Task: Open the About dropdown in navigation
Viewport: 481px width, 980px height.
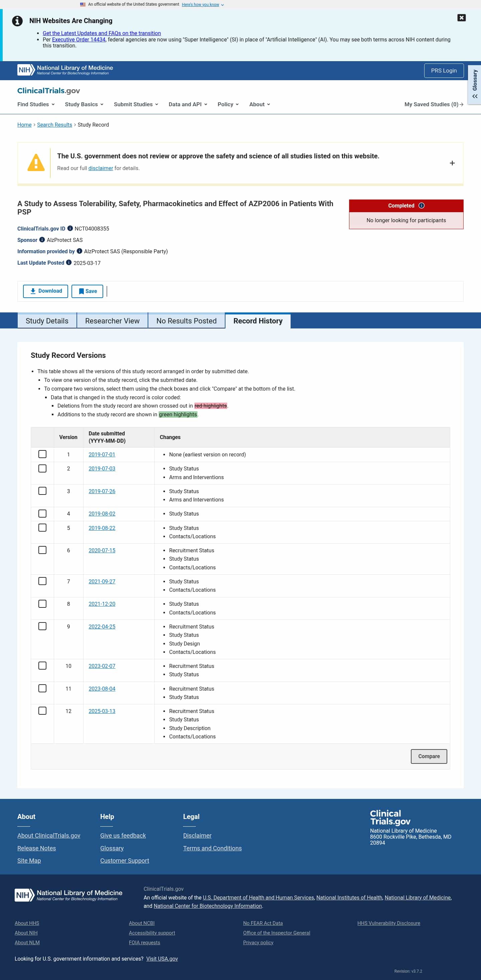Action: [260, 104]
